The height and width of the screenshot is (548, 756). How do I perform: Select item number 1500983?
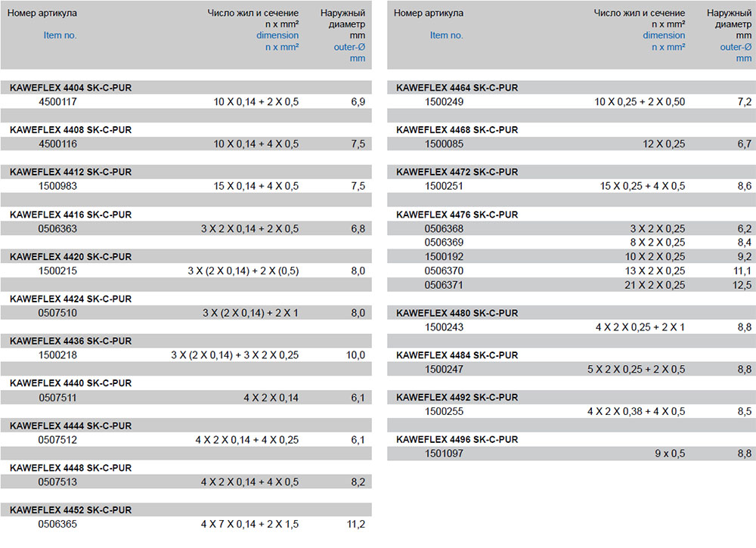click(x=57, y=186)
